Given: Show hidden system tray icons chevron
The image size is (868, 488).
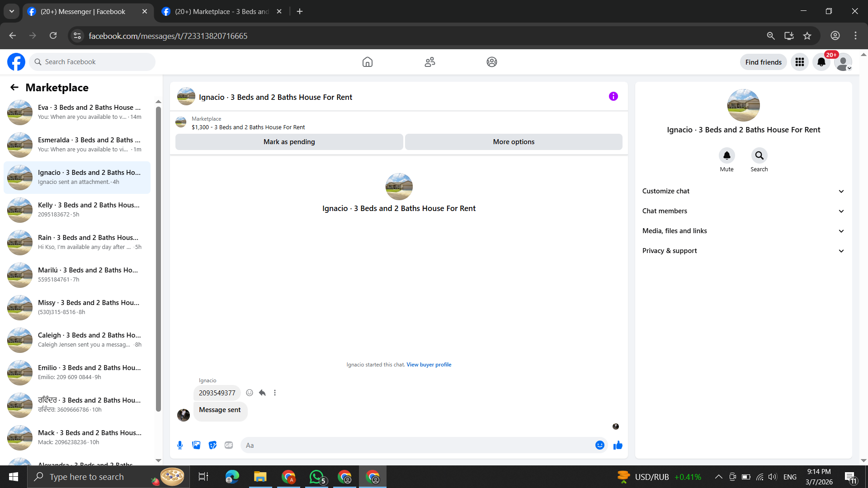Looking at the screenshot, I should [718, 477].
